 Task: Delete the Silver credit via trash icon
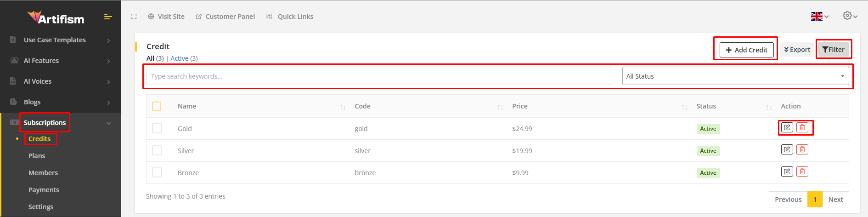802,149
